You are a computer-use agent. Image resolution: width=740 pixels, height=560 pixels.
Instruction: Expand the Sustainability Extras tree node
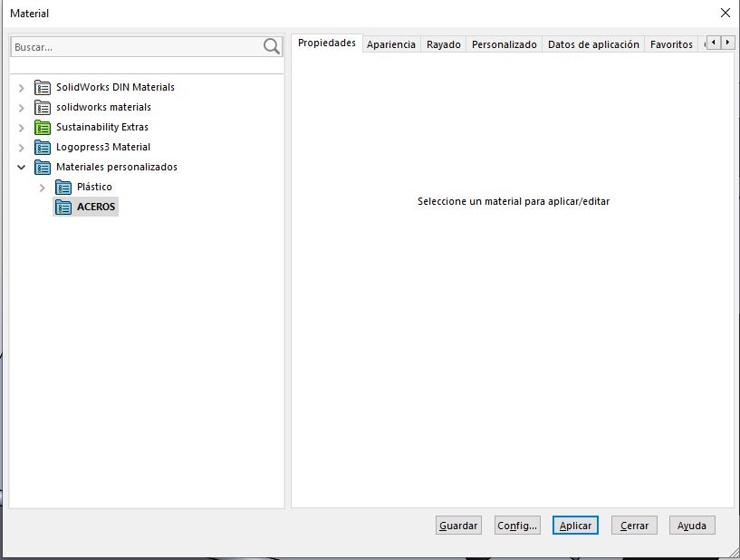[x=22, y=128]
